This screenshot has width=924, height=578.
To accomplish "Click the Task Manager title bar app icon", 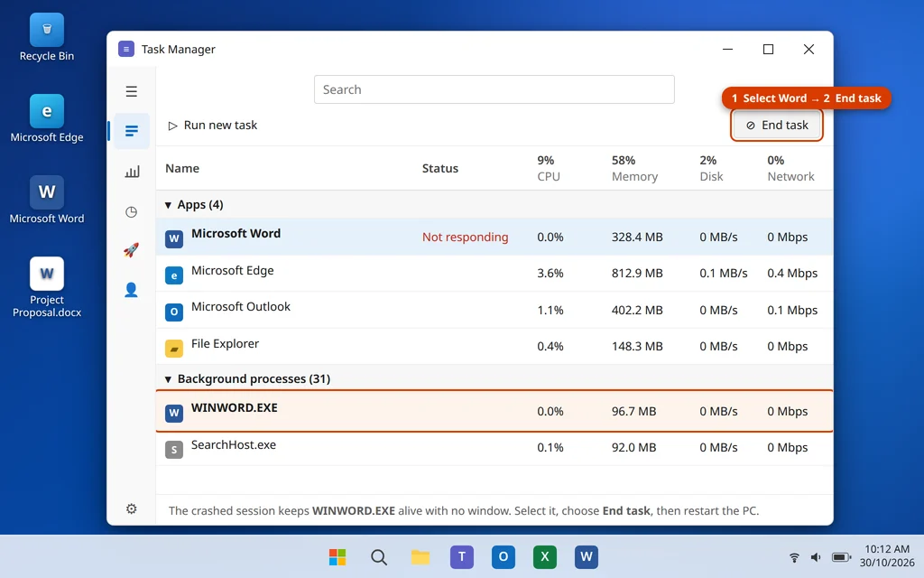I will pos(126,49).
